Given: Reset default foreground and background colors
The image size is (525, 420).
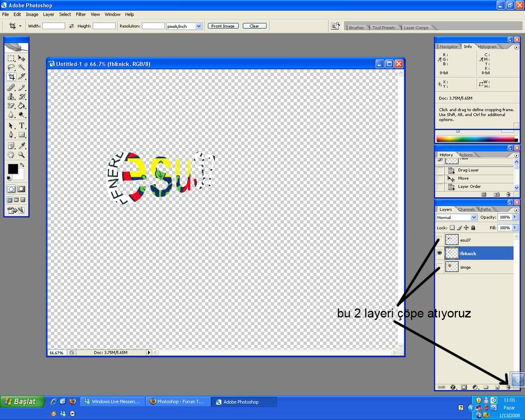Looking at the screenshot, I should pyautogui.click(x=9, y=178).
